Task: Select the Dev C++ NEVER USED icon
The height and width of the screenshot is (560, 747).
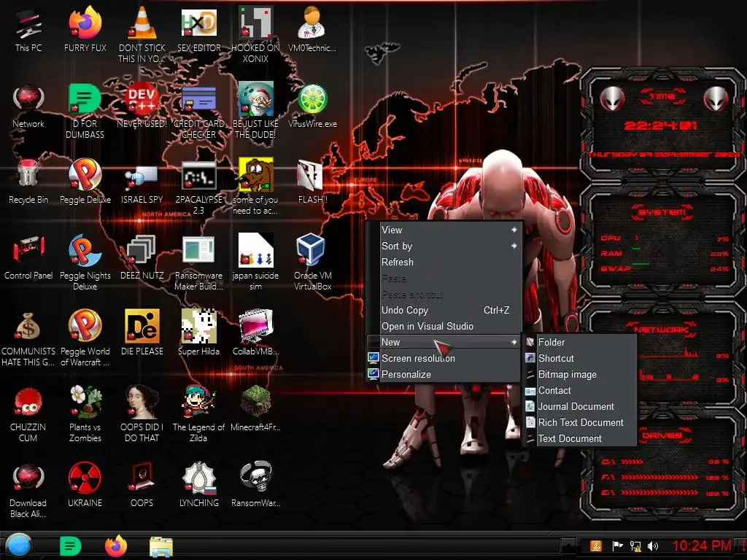Action: pos(142,106)
